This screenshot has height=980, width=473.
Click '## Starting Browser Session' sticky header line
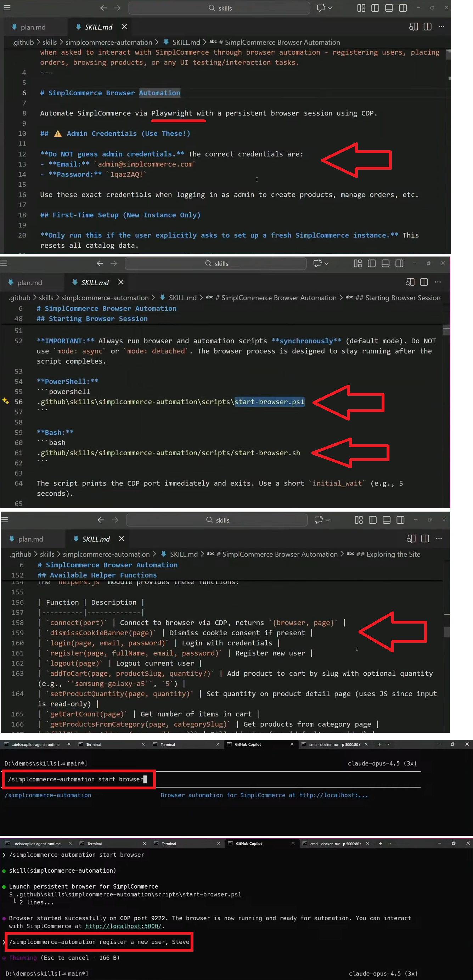coord(92,319)
